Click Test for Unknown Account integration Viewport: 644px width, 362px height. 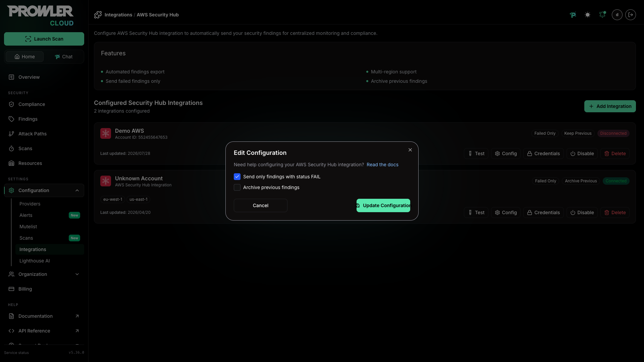tap(476, 213)
